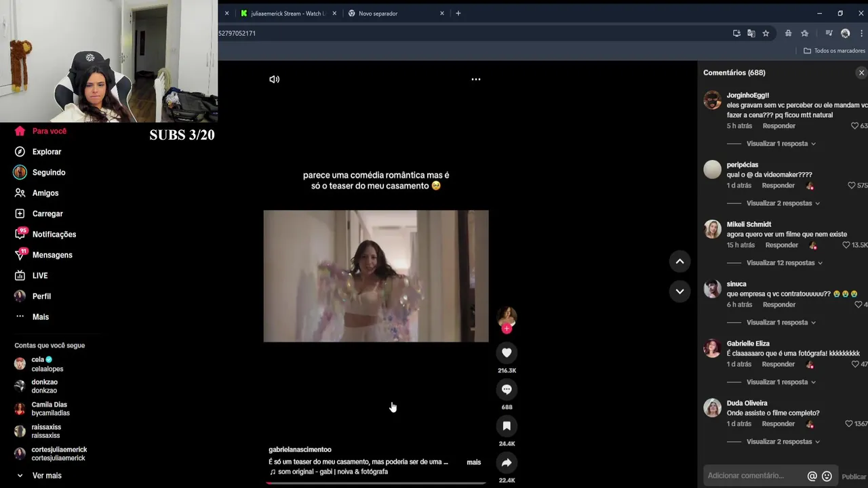Image resolution: width=868 pixels, height=488 pixels.
Task: Click the Adicionar comentário input field
Action: 753,476
